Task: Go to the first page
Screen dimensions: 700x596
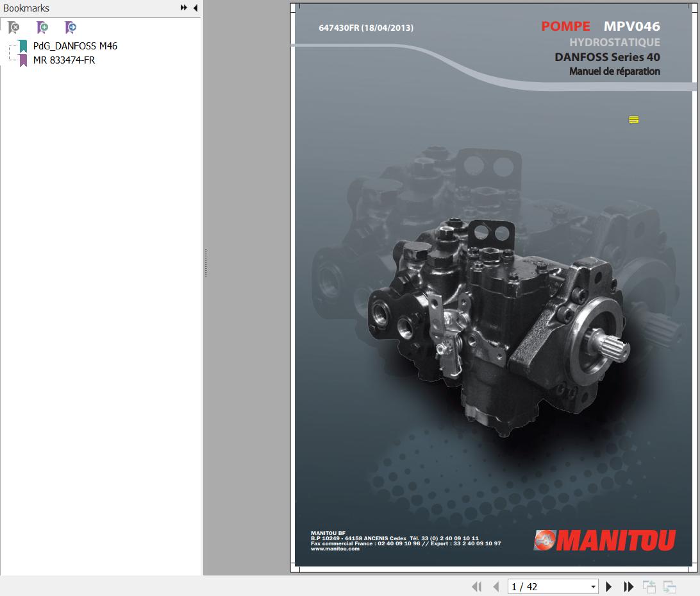Action: [x=477, y=586]
